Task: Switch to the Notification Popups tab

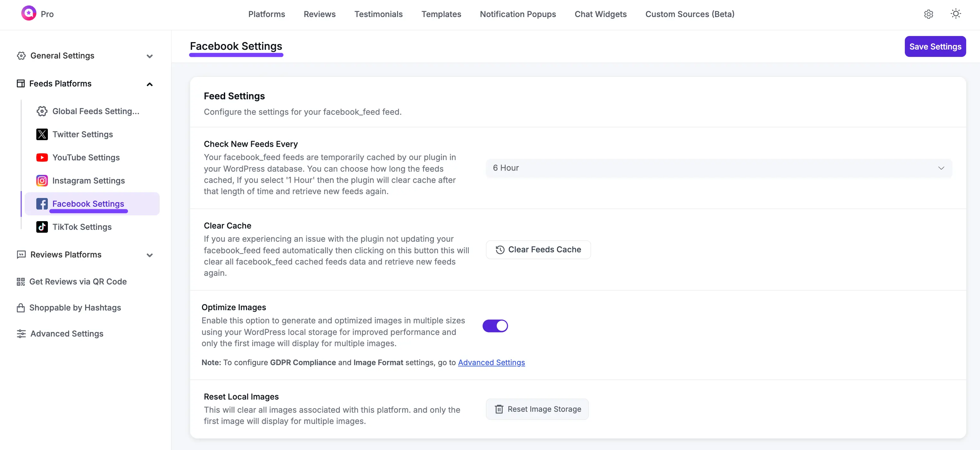Action: 517,14
